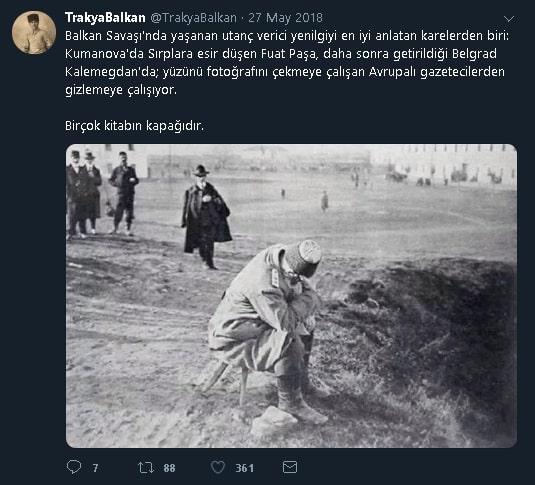The width and height of the screenshot is (535, 485).
Task: Open the attached black-and-white photo
Action: point(291,296)
